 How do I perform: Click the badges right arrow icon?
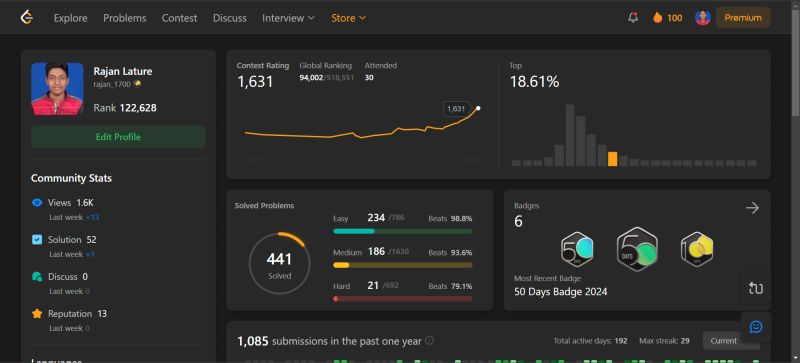click(752, 208)
